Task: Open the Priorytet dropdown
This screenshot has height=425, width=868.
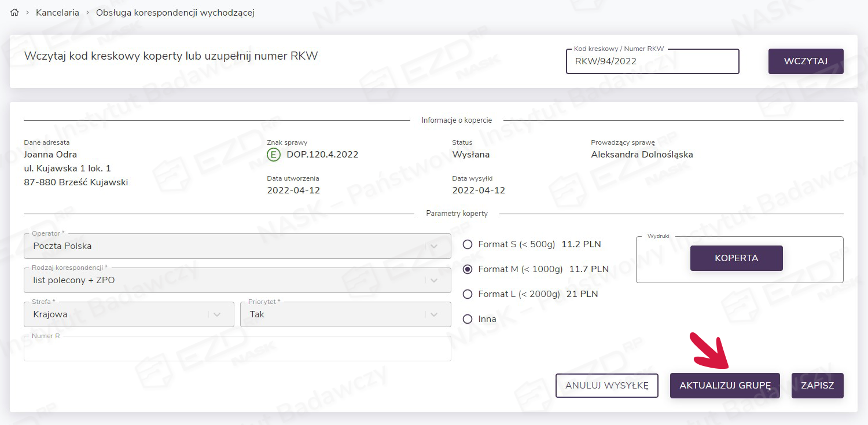Action: point(434,314)
